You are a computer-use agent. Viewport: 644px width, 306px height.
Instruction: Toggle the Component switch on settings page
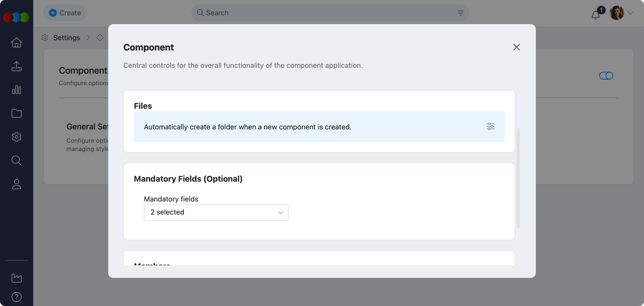[606, 76]
